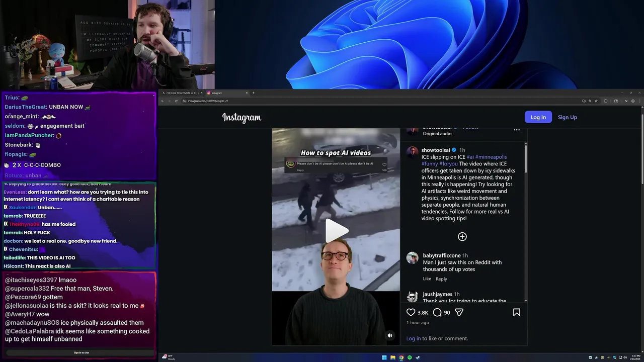The image size is (644, 362).
Task: Unmute the video with speaker icon
Action: pos(390,335)
